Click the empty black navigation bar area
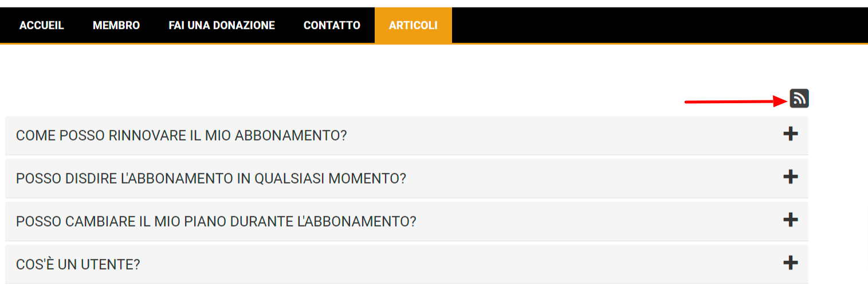 [659, 25]
